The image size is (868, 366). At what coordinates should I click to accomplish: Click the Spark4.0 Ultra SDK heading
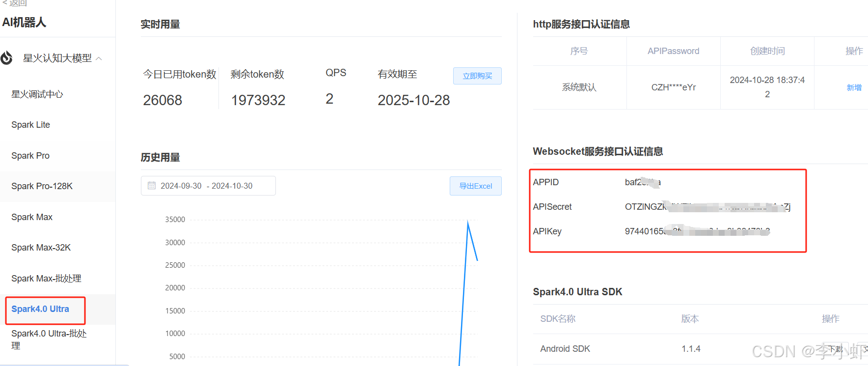tap(577, 292)
